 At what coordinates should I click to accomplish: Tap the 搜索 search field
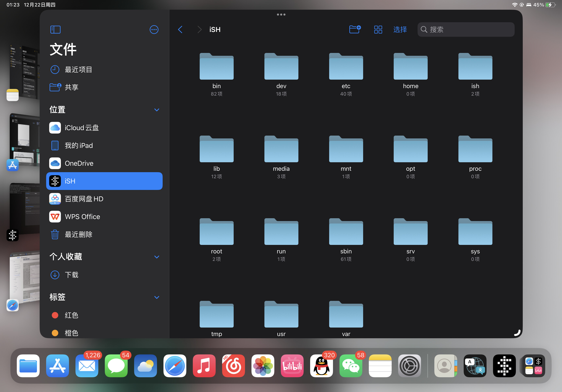pos(465,29)
